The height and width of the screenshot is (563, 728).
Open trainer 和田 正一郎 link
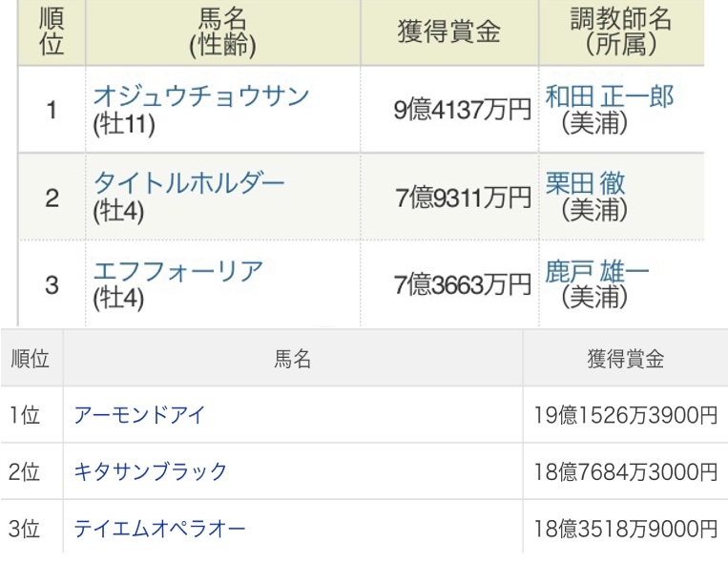click(609, 96)
